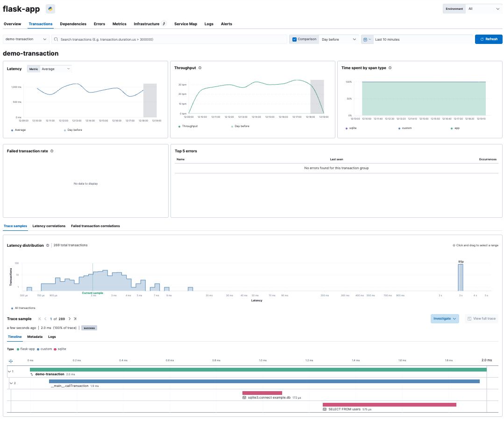Toggle All transactions in distribution legend
This screenshot has height=422, width=504.
click(x=23, y=308)
